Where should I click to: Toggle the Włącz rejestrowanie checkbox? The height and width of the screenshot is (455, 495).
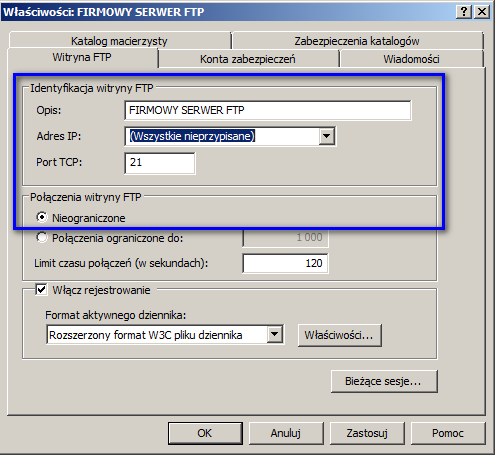click(x=41, y=289)
